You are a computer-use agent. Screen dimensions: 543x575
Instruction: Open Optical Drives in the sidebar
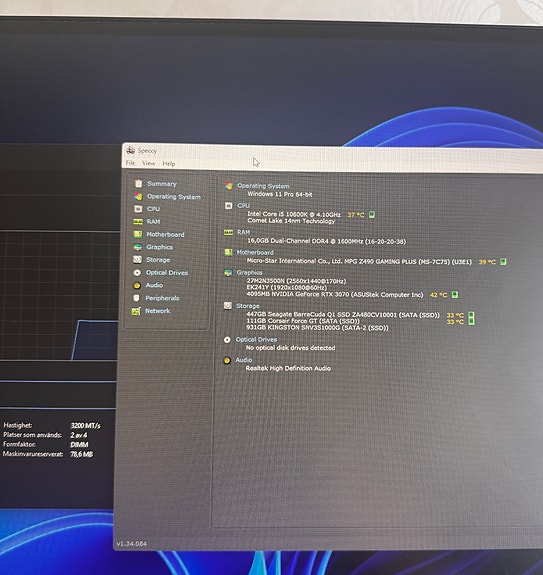pos(167,272)
